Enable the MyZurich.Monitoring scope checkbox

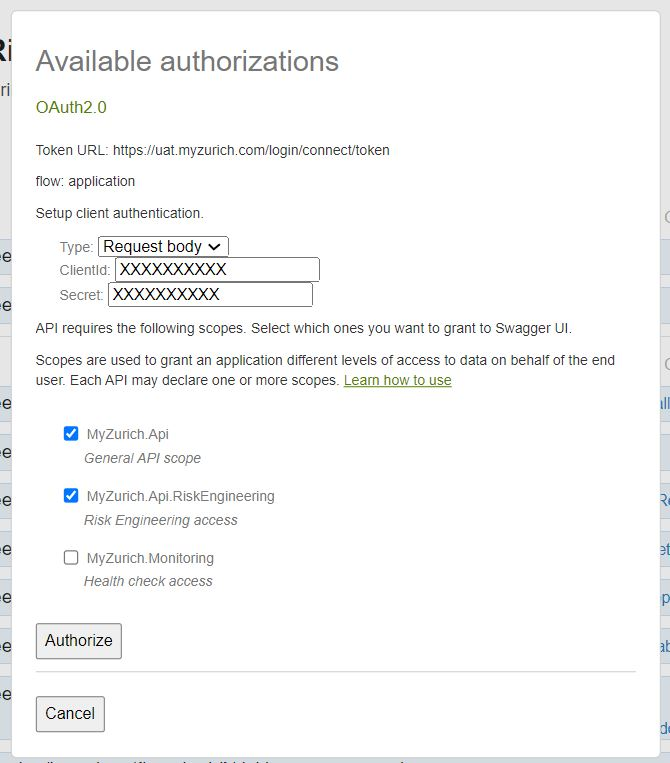point(71,558)
